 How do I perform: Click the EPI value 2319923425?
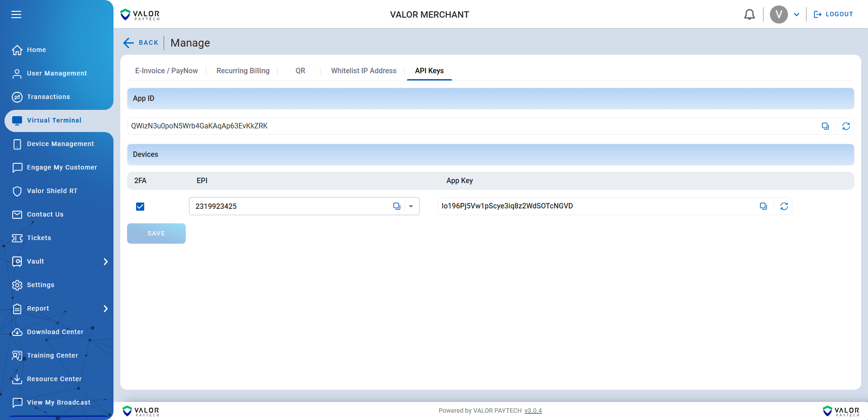point(216,206)
